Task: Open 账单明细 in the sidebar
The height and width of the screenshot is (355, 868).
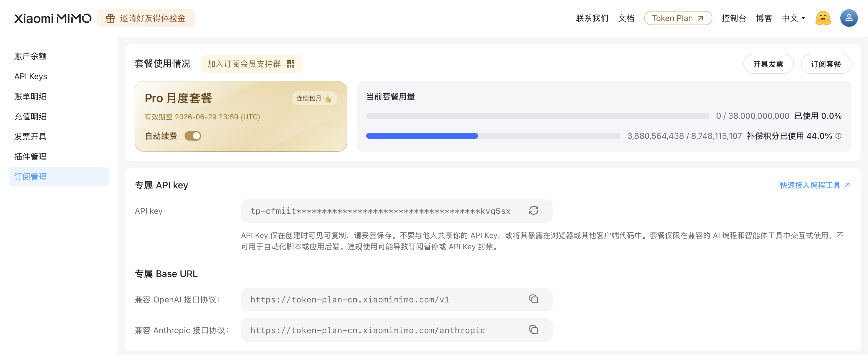Action: [59, 96]
